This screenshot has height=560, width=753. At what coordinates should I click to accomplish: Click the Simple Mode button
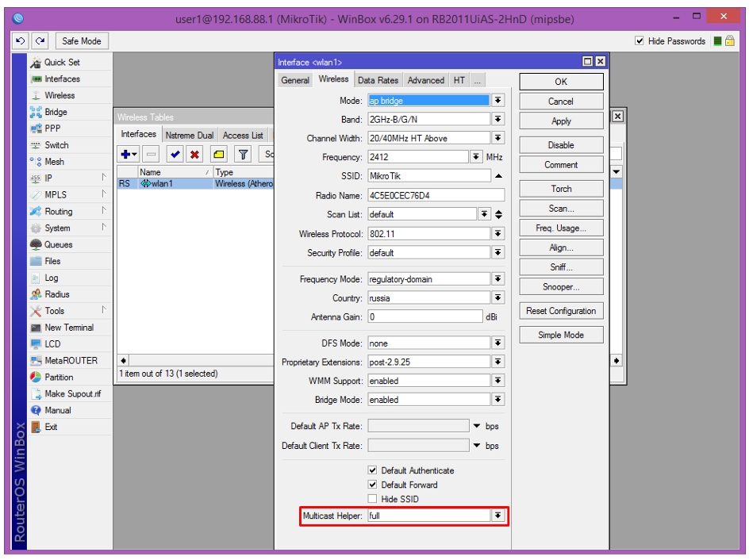click(x=561, y=335)
